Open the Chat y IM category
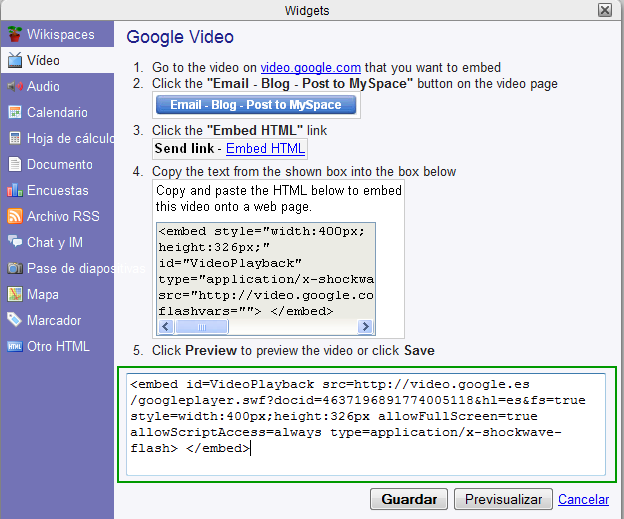624x519 pixels. [57, 242]
